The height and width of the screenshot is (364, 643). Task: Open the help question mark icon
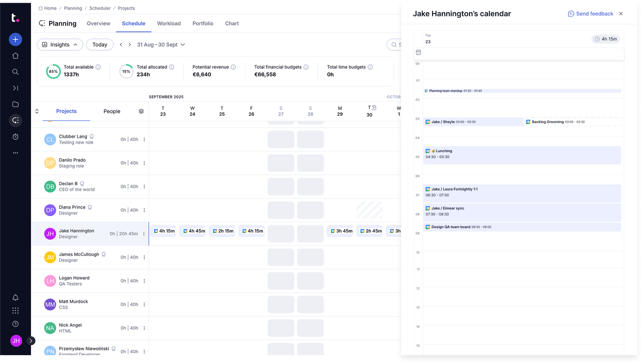click(x=15, y=324)
